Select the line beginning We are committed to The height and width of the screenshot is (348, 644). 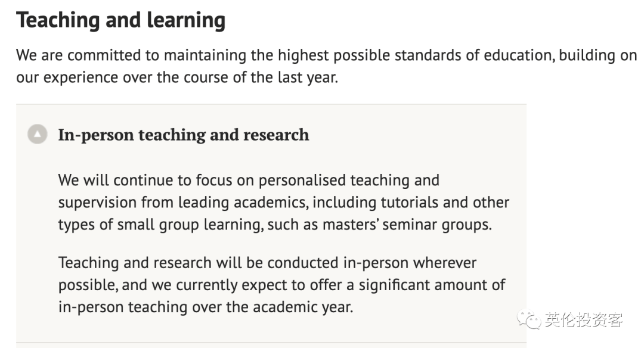(x=327, y=55)
